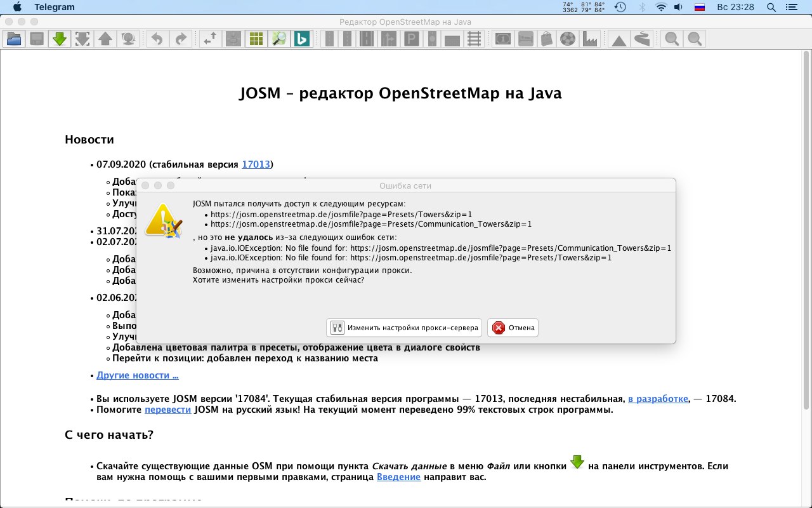This screenshot has width=812, height=508.
Task: Click the railway tracks preset icon
Action: tap(473, 39)
